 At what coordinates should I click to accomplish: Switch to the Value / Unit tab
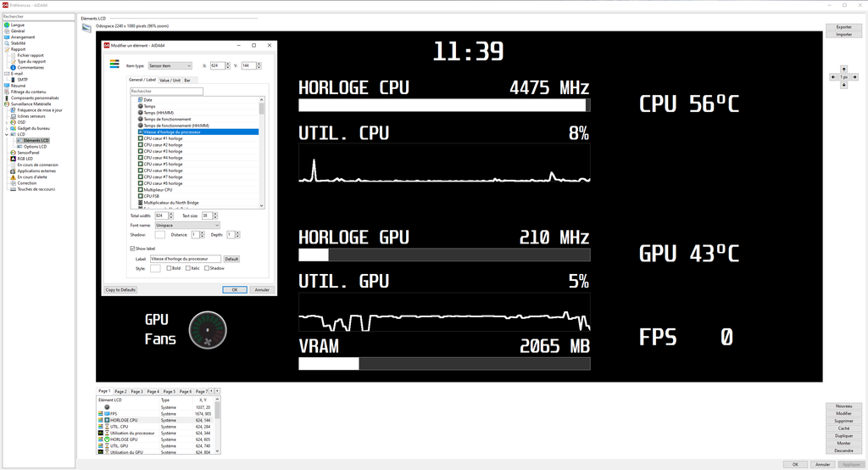(x=170, y=81)
